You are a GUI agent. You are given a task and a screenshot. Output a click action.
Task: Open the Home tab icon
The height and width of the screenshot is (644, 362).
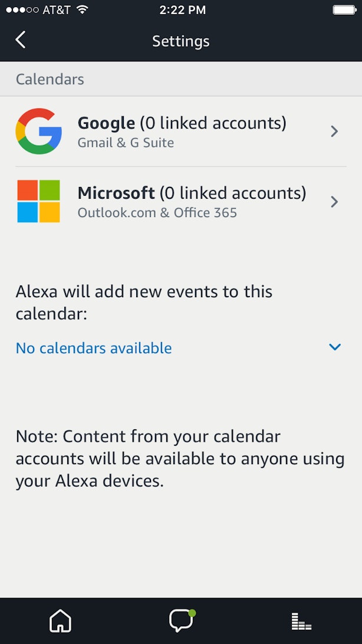(60, 621)
